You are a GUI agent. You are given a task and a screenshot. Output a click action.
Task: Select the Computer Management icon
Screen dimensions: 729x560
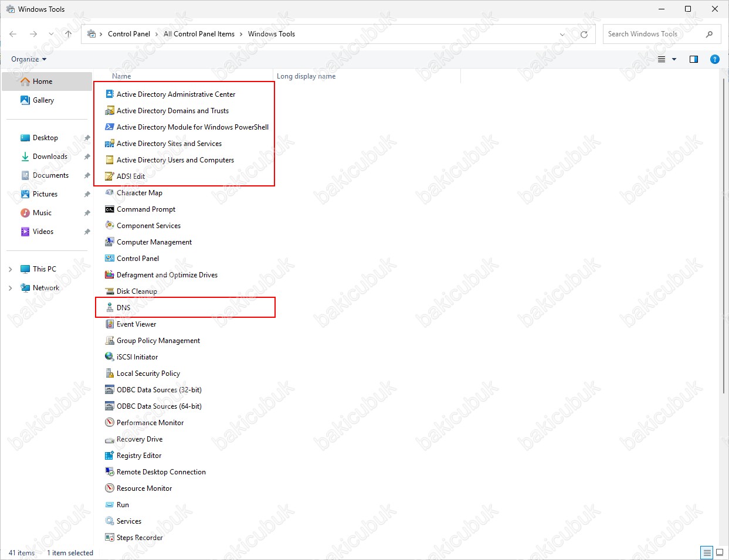pos(110,242)
